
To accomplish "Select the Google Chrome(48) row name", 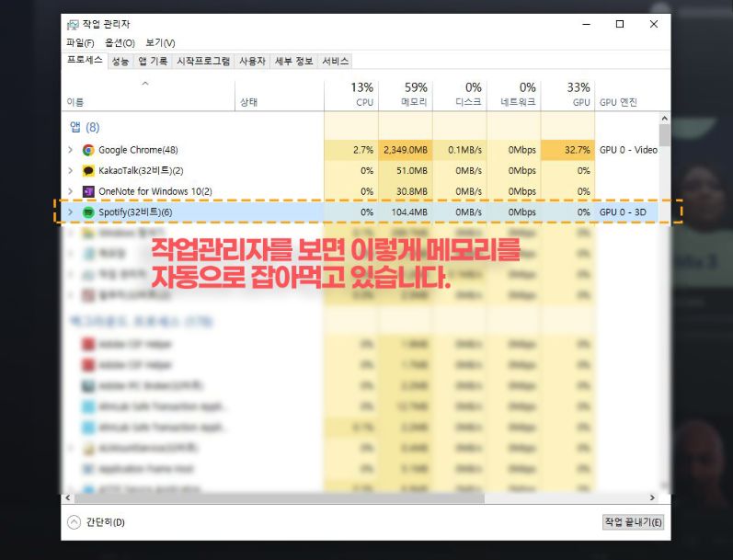I will (x=138, y=150).
